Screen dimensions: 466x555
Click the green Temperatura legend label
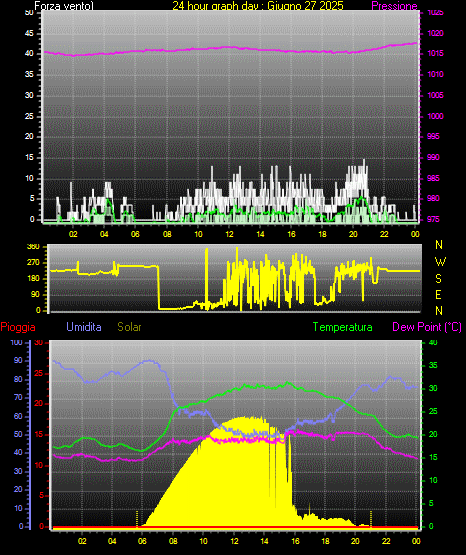pyautogui.click(x=343, y=327)
